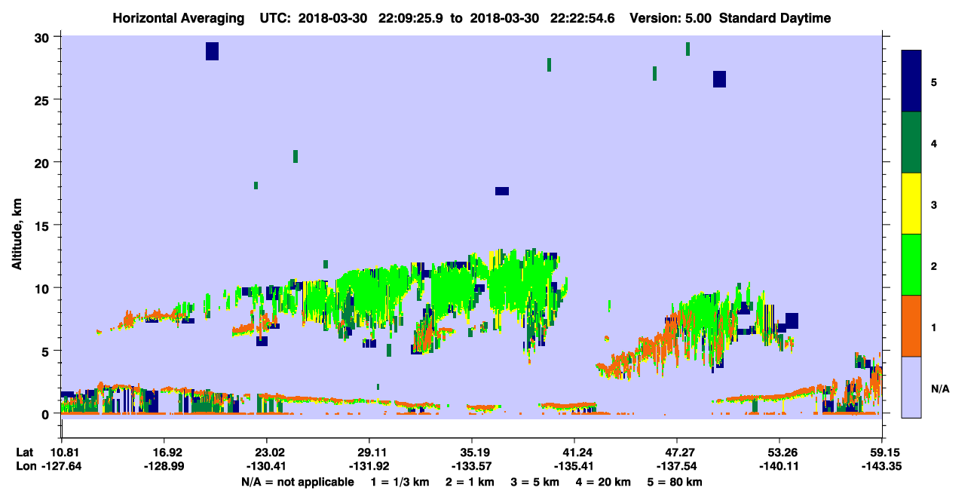
Task: Click longitude value -140.11
Action: [779, 467]
